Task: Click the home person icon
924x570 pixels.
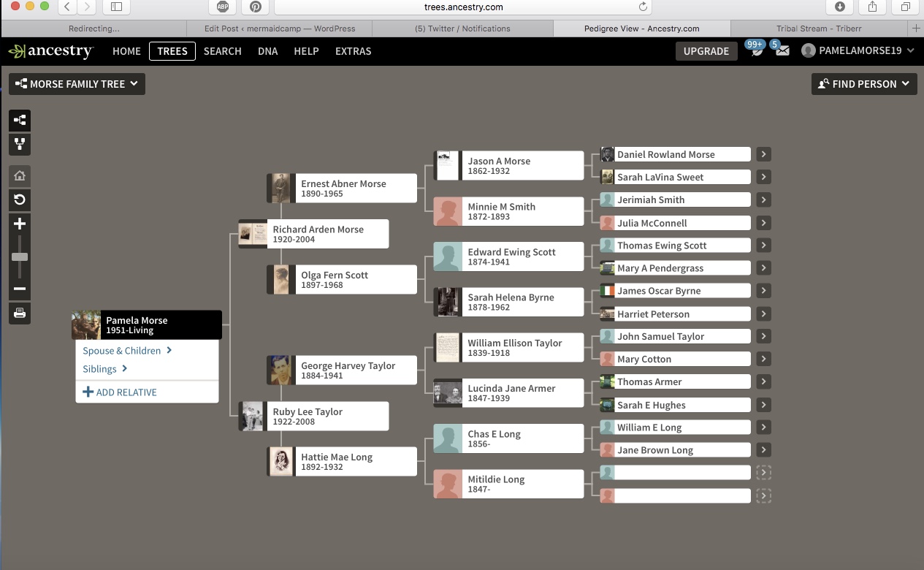Action: 20,176
